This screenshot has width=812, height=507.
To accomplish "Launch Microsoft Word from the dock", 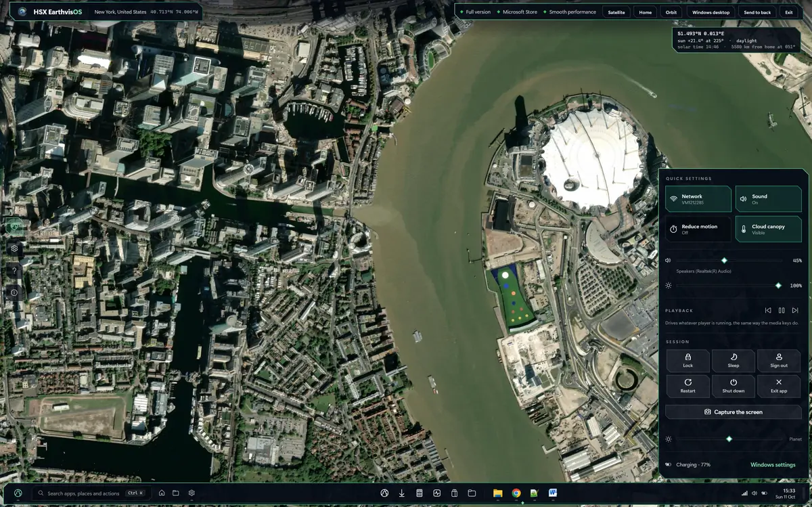I will [552, 493].
